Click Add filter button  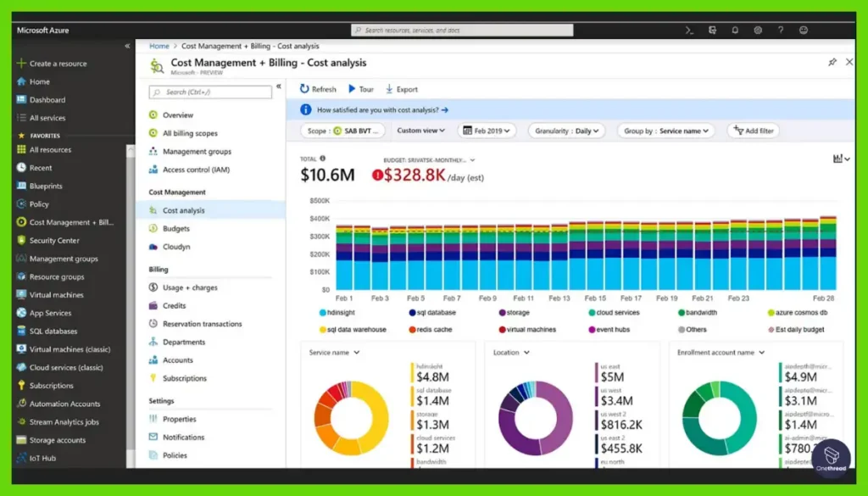[x=754, y=131]
